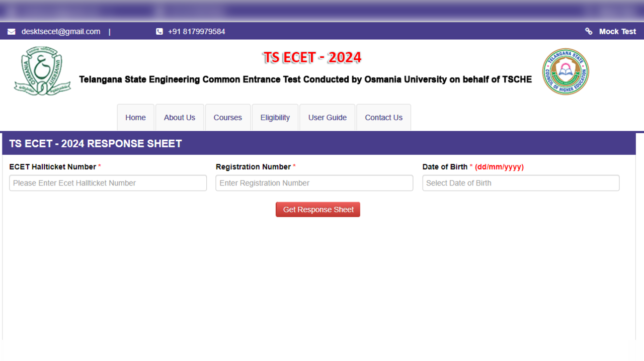The width and height of the screenshot is (644, 361).
Task: Click the desktsecet@gmail.com email address
Action: pos(60,31)
